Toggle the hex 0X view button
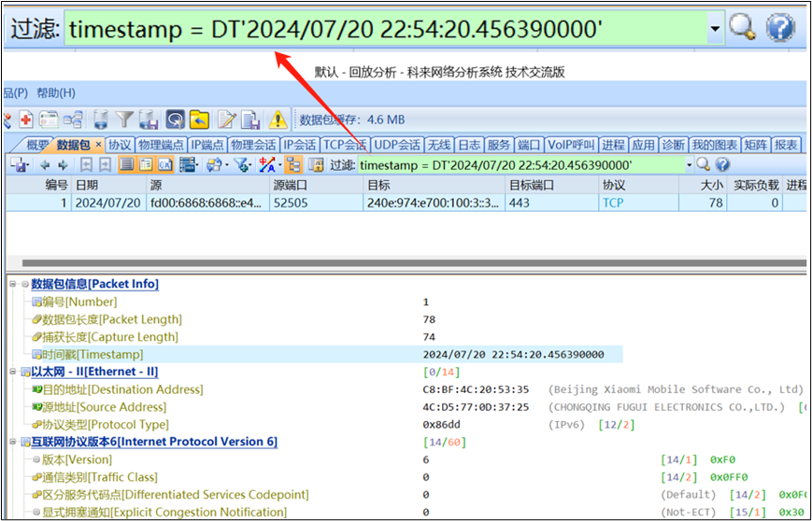Screen dimensions: 812x521 165,164
